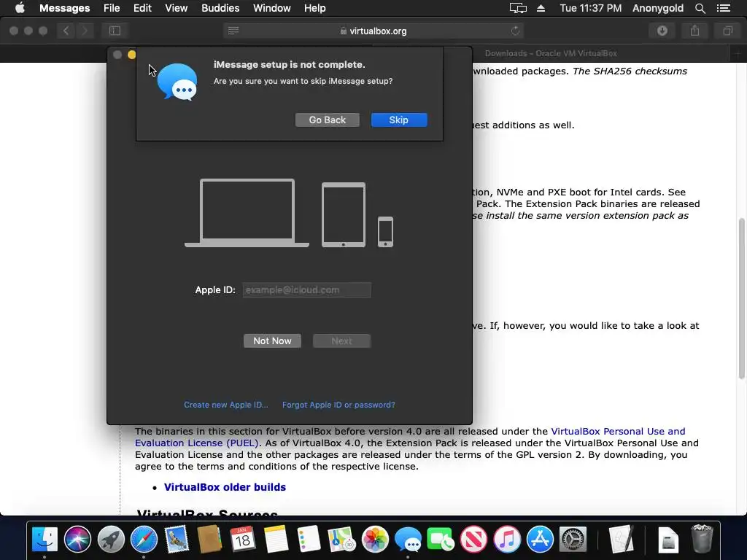Click the screen mirroring menu bar icon

(x=518, y=8)
